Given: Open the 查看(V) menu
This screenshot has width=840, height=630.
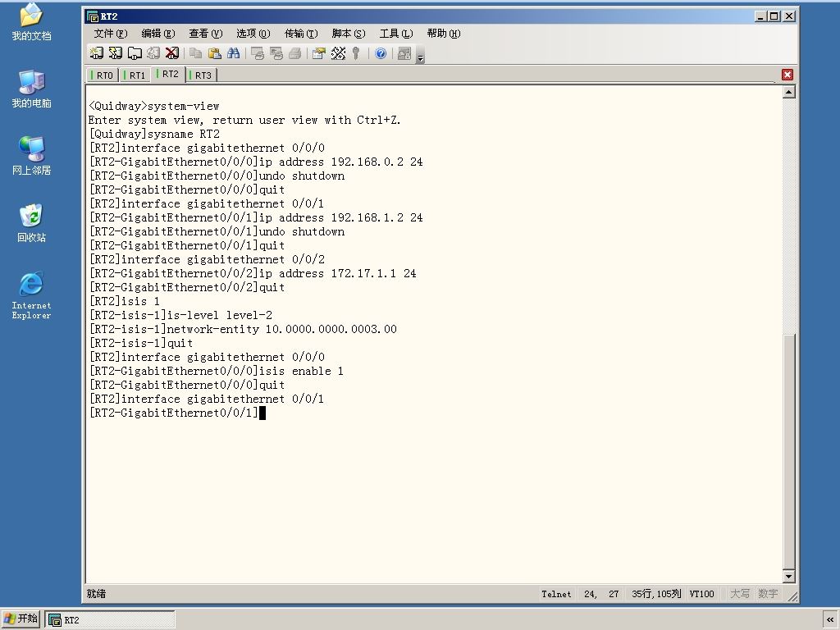Looking at the screenshot, I should [x=206, y=33].
